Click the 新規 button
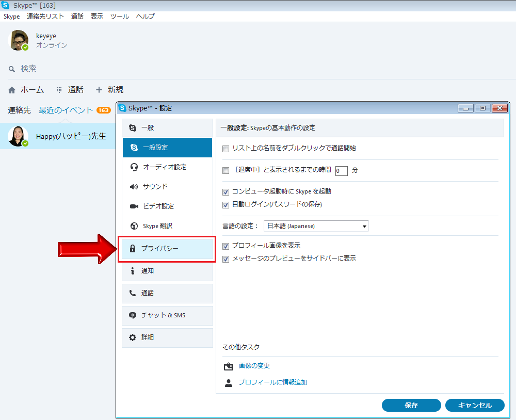This screenshot has width=516, height=420. pos(109,90)
